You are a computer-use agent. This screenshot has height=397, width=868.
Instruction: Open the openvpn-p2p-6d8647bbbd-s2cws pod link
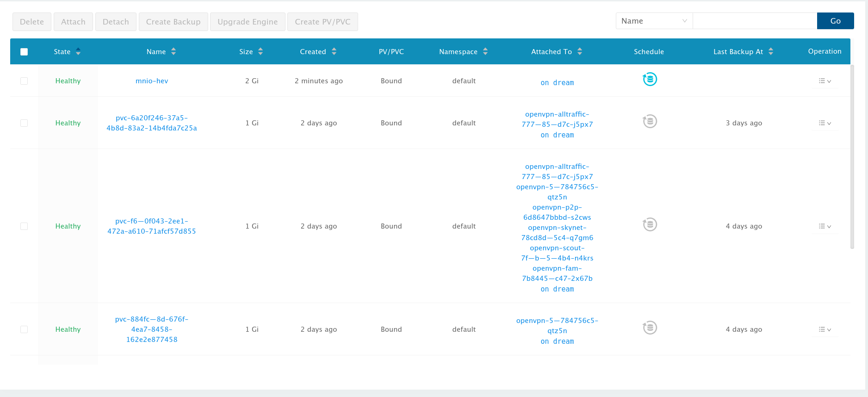[557, 212]
